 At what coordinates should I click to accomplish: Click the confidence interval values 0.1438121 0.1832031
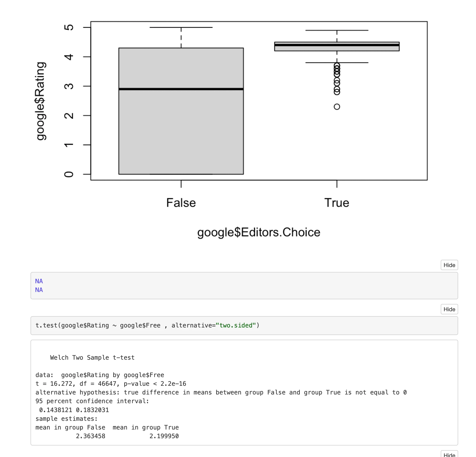click(74, 410)
